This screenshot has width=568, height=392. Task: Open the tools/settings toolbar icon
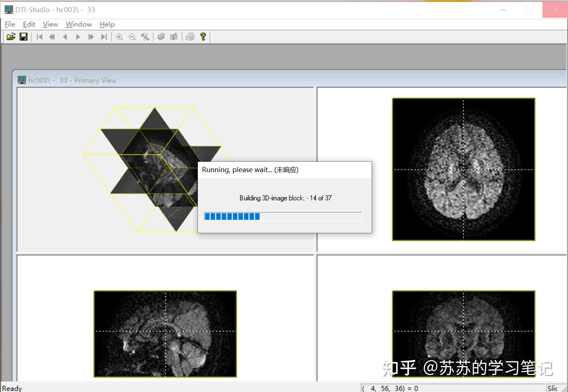[x=145, y=37]
